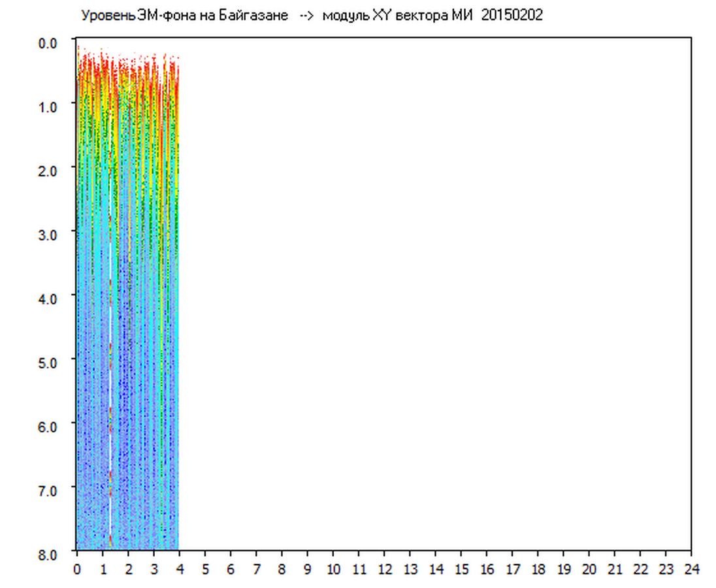Click y-axis label 6.0
Image resolution: width=716 pixels, height=588 pixels.
tap(48, 427)
